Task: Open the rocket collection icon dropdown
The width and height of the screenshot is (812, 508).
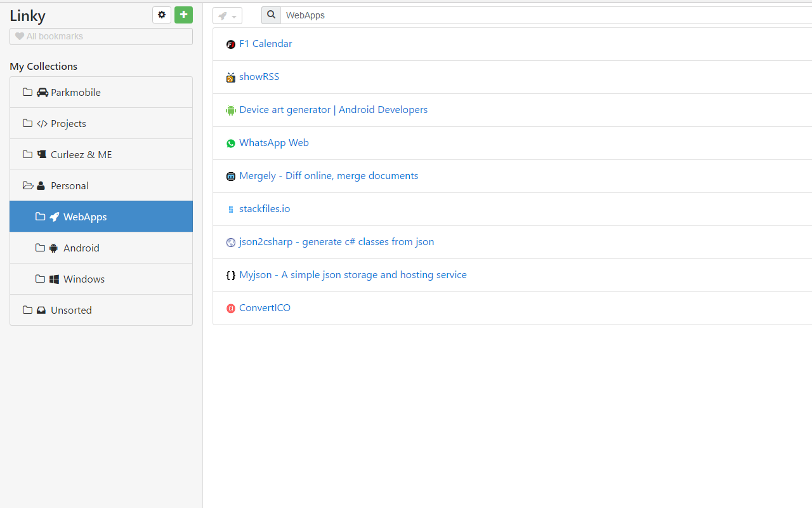Action: coord(227,16)
